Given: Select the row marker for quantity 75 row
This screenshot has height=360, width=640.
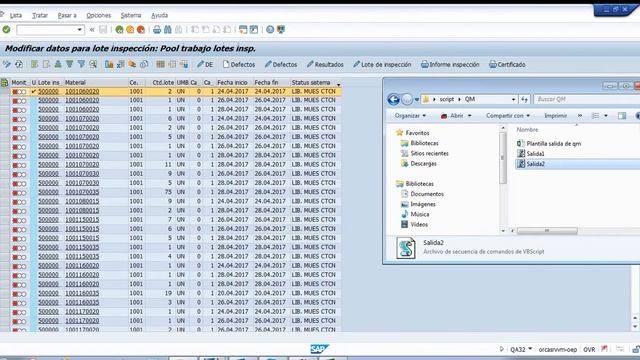Looking at the screenshot, I should (x=4, y=192).
